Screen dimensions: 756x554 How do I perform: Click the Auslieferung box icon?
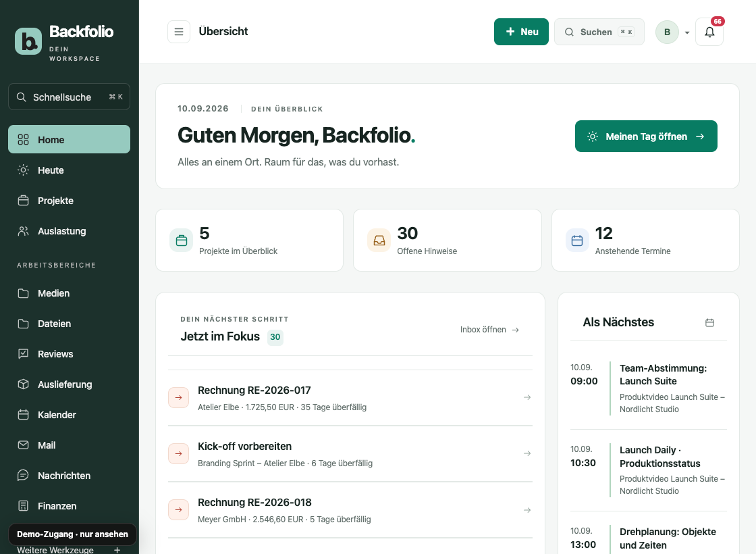pyautogui.click(x=23, y=384)
